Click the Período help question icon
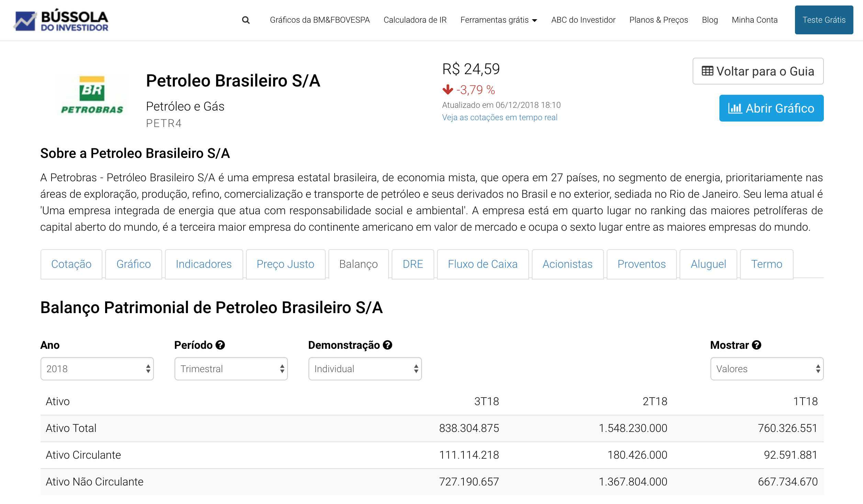Viewport: 863px width, 504px height. tap(220, 345)
